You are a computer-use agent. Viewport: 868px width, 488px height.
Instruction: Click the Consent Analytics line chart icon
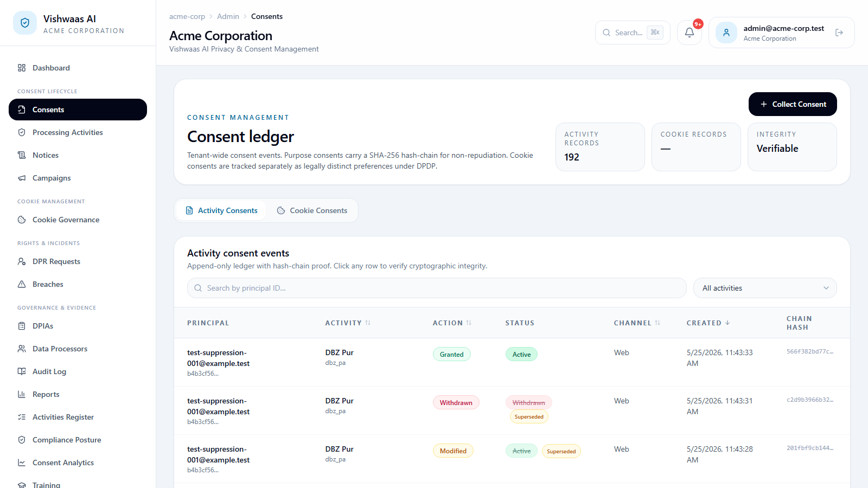(x=22, y=463)
